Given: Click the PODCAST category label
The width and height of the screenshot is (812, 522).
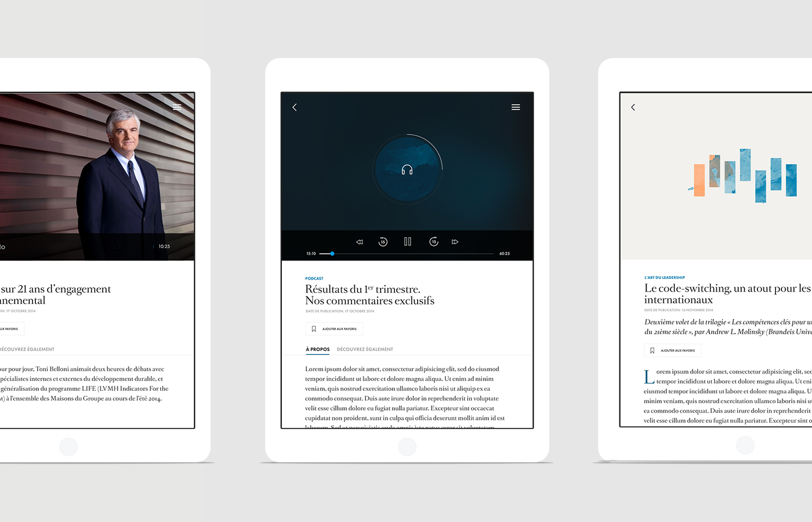Looking at the screenshot, I should [314, 278].
